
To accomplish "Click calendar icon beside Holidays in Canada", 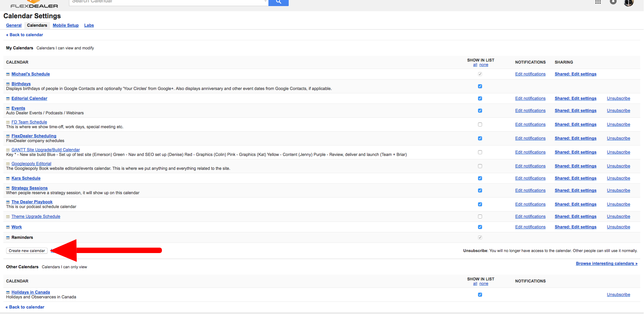I will 8,293.
